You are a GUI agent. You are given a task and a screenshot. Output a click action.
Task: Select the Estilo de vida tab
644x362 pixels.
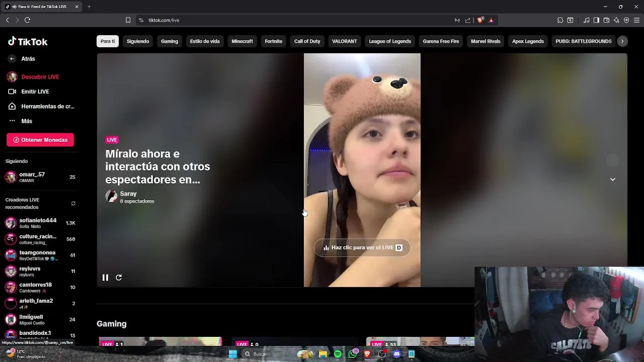pos(205,41)
